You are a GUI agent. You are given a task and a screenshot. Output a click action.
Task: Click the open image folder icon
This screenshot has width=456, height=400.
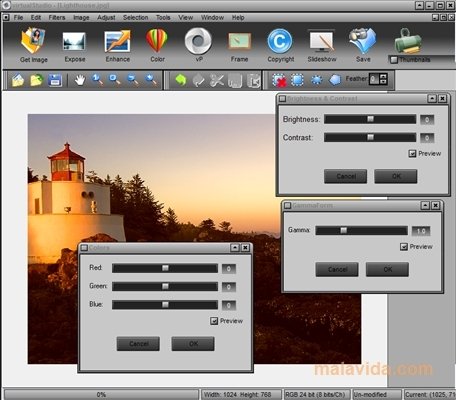(18, 80)
